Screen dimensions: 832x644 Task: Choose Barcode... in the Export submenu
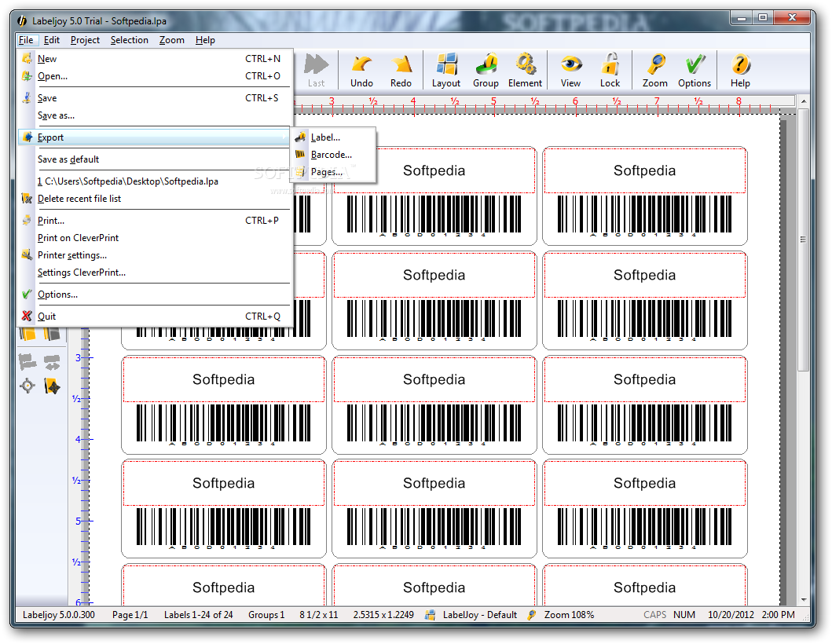332,155
